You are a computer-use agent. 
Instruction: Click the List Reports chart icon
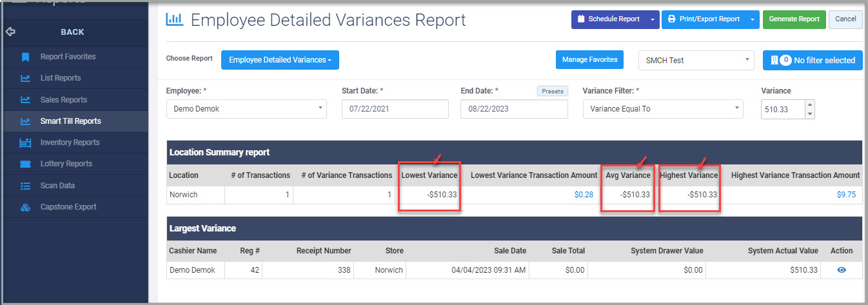(26, 78)
